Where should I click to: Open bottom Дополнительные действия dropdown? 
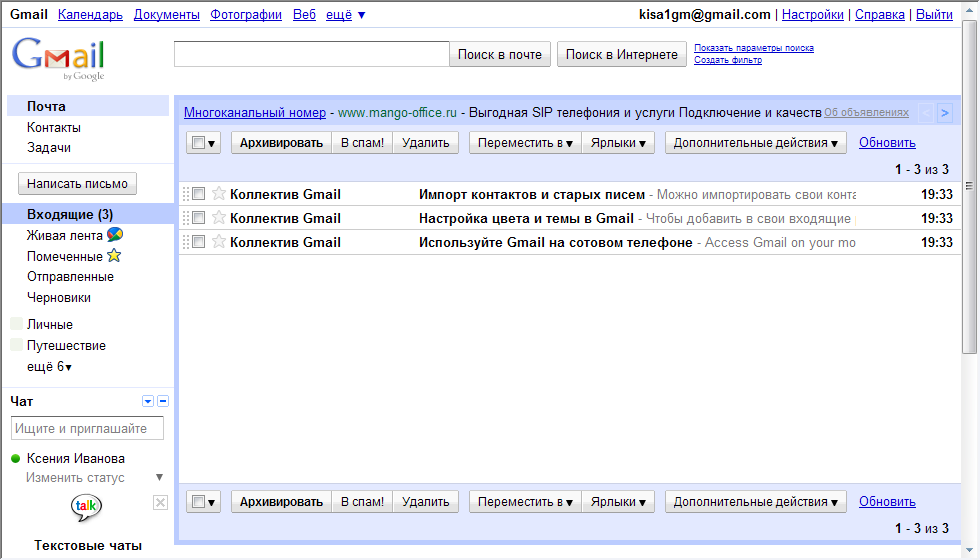[x=756, y=501]
